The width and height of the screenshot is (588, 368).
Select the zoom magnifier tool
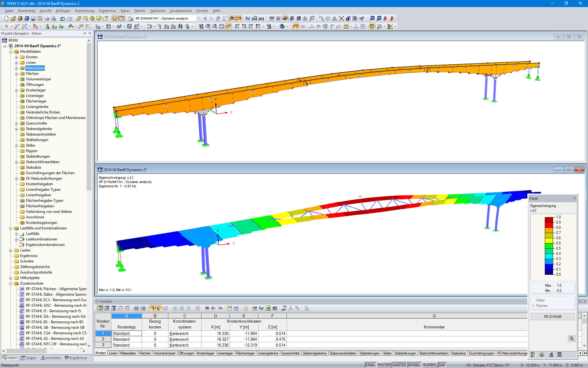(x=208, y=26)
